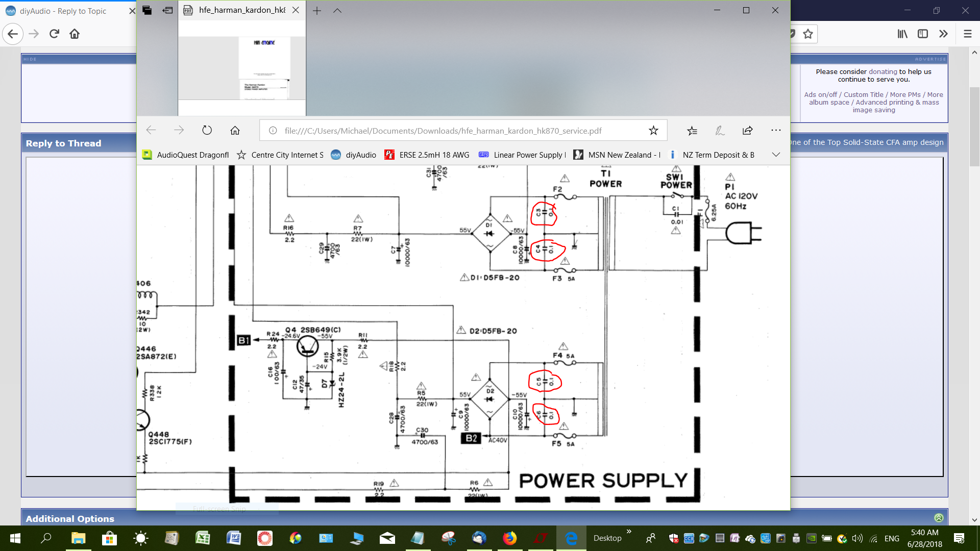The width and height of the screenshot is (980, 551).
Task: Open Linear Power Supply bookmark
Action: point(522,155)
